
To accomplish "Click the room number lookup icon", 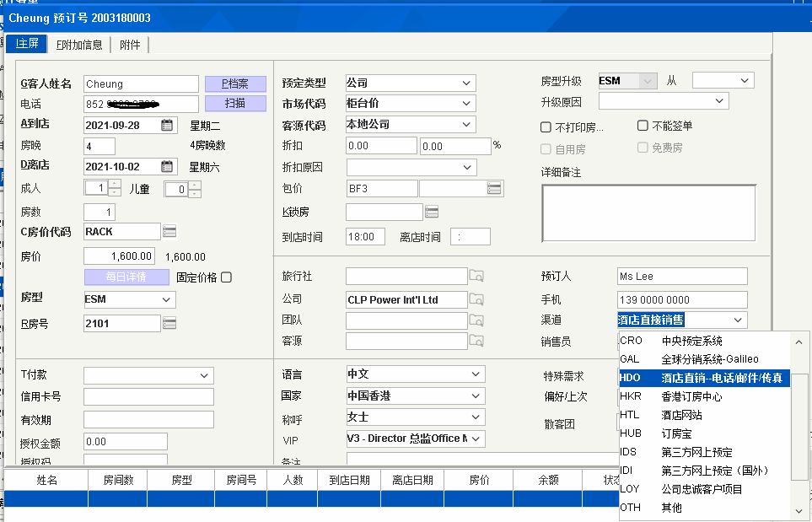I will coord(169,323).
